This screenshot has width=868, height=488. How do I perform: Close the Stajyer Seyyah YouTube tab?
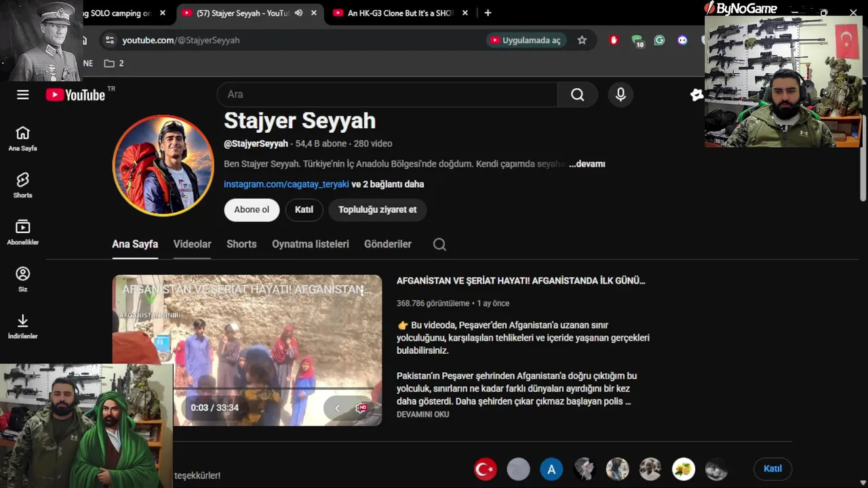pos(313,13)
